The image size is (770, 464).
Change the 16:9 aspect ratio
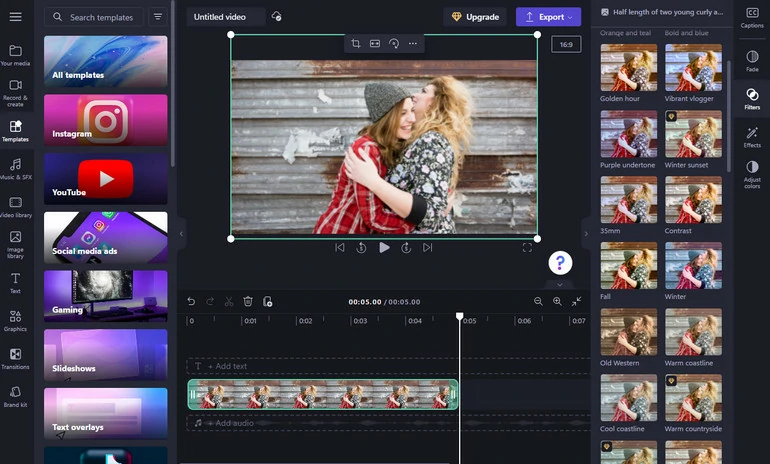pyautogui.click(x=566, y=44)
